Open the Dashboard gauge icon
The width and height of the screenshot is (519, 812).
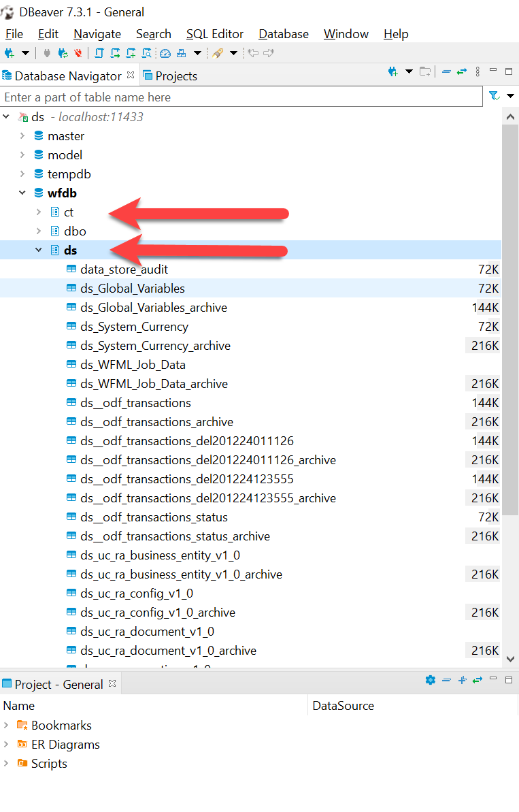[x=165, y=53]
